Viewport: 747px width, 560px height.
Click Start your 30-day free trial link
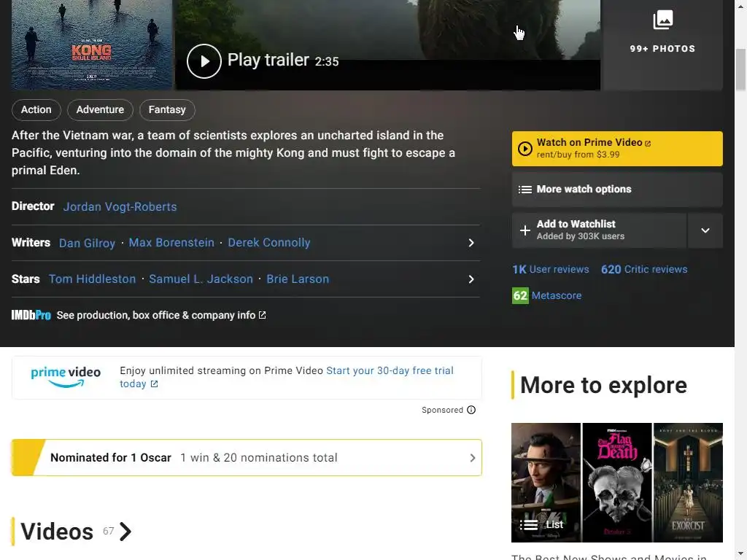pos(286,377)
